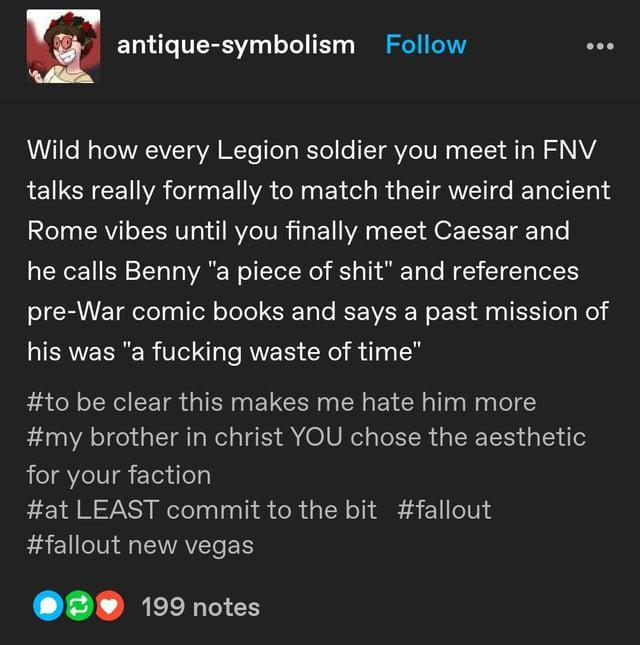Open the #to be clear this makes me hate him more tag
640x645 pixels.
click(281, 402)
